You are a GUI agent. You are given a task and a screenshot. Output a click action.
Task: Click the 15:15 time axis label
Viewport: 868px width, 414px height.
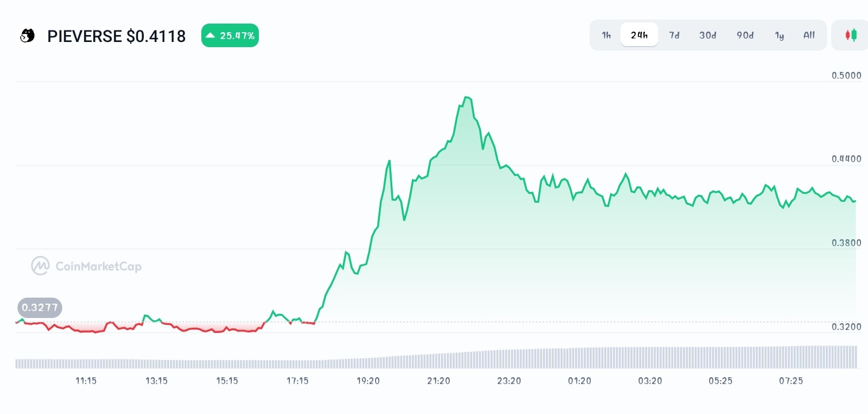227,381
